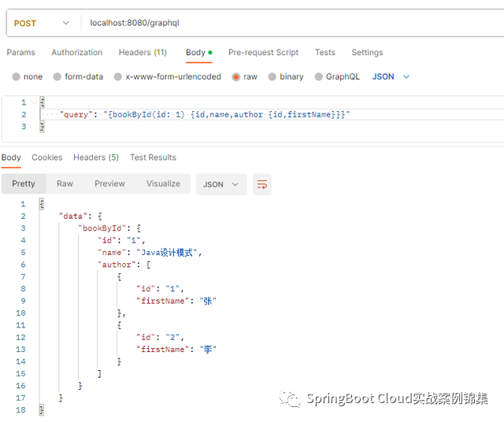Viewport: 504px width, 422px height.
Task: Go to the Pre-request Script tab
Action: (263, 53)
